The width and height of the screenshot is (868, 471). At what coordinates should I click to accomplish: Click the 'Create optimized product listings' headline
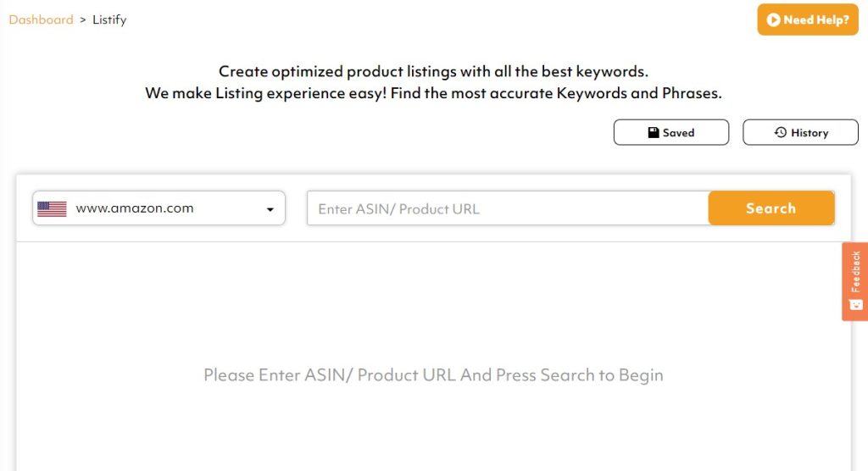pyautogui.click(x=433, y=71)
